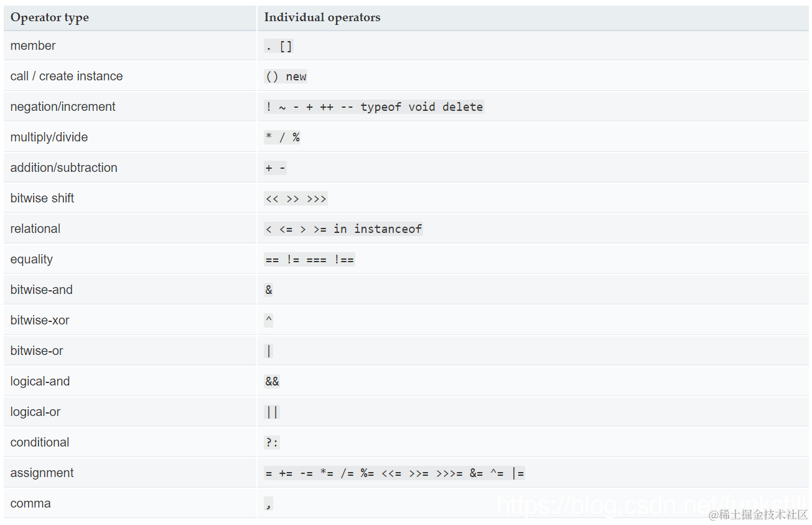Click the '. []' member operators code
The image size is (812, 525).
[278, 46]
